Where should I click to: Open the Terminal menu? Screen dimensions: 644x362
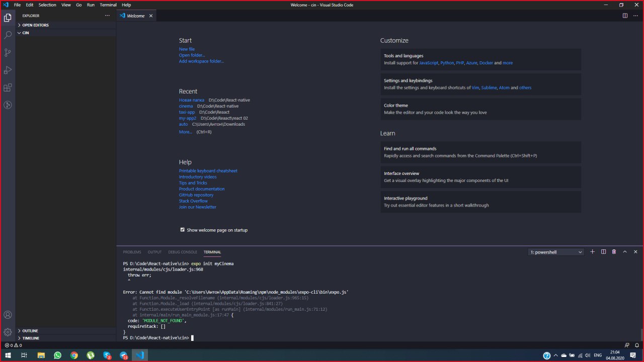108,5
